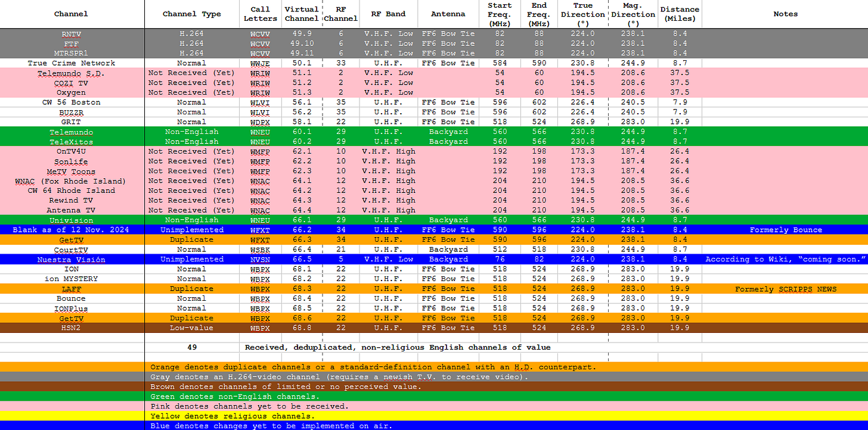Image resolution: width=868 pixels, height=430 pixels.
Task: Click the "Rewind TV" cell
Action: [x=71, y=201]
